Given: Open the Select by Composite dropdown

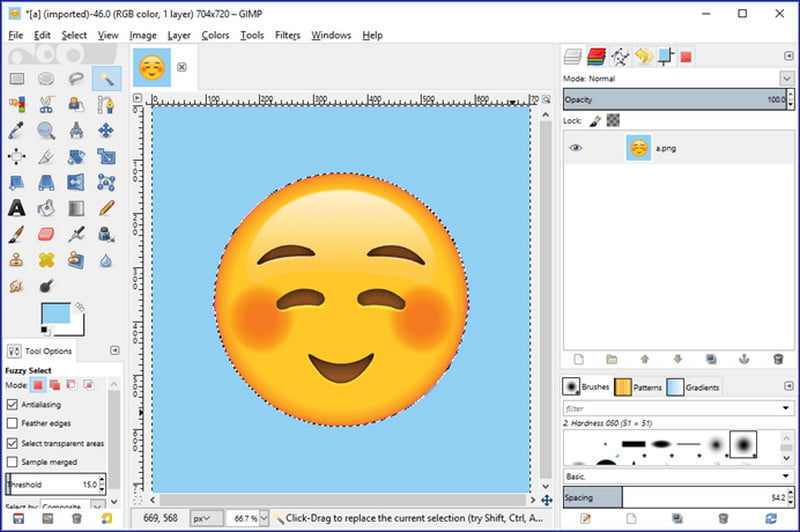Looking at the screenshot, I should (x=72, y=505).
